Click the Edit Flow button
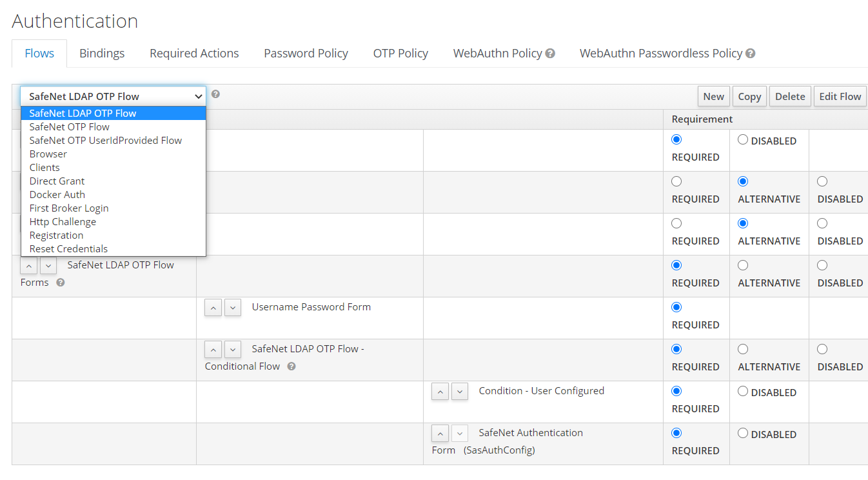 click(840, 96)
